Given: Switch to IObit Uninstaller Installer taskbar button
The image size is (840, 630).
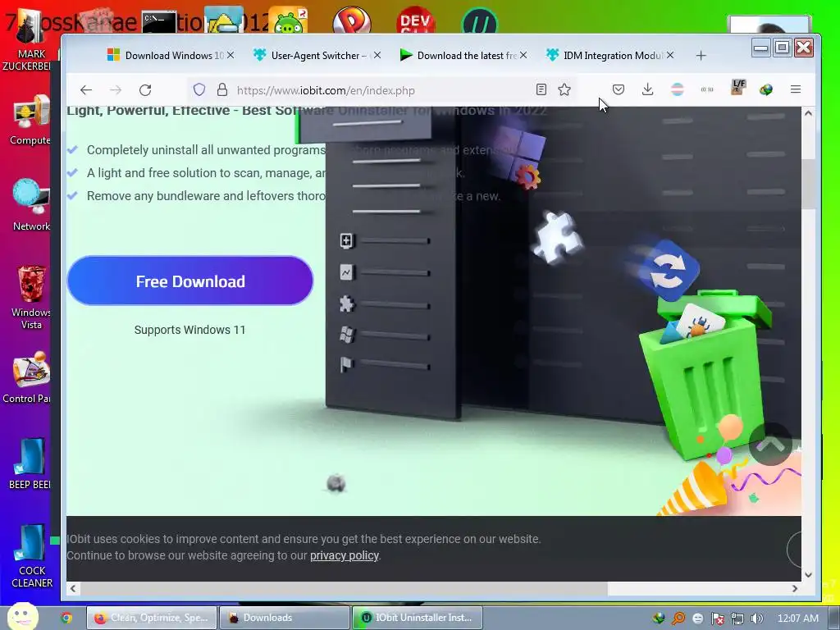Looking at the screenshot, I should [417, 618].
